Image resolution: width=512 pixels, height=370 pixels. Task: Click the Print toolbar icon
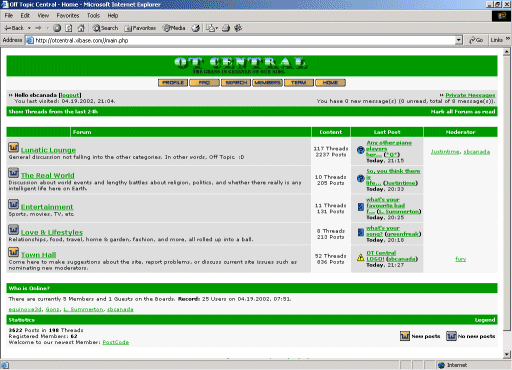point(226,28)
